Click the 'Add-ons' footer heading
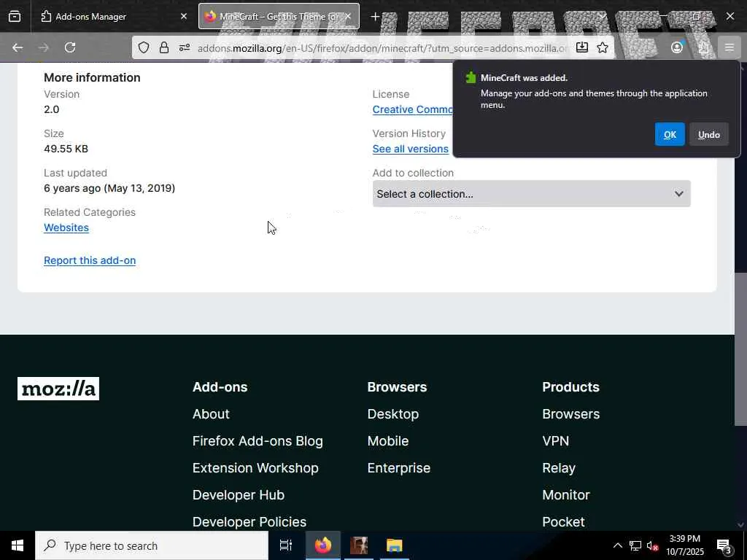This screenshot has height=560, width=747. 220,387
